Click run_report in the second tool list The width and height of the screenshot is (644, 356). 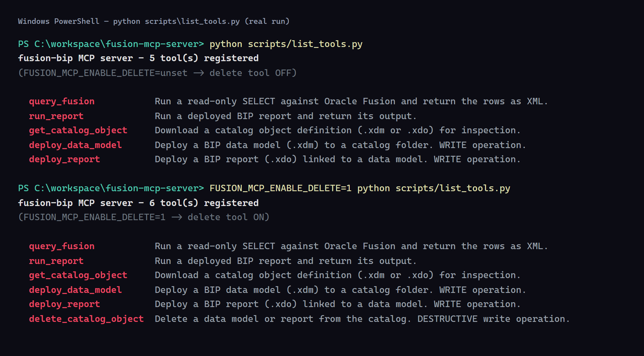56,261
